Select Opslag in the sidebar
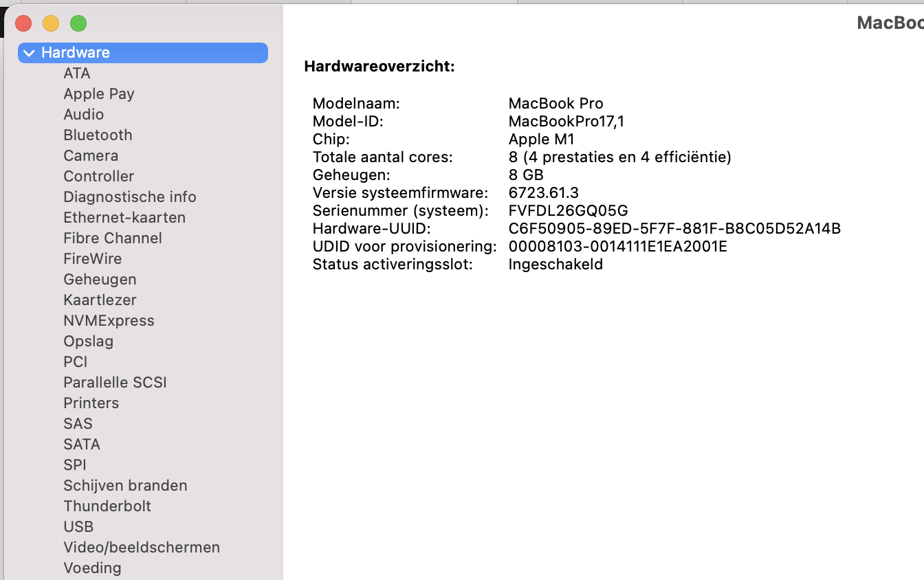 tap(89, 342)
